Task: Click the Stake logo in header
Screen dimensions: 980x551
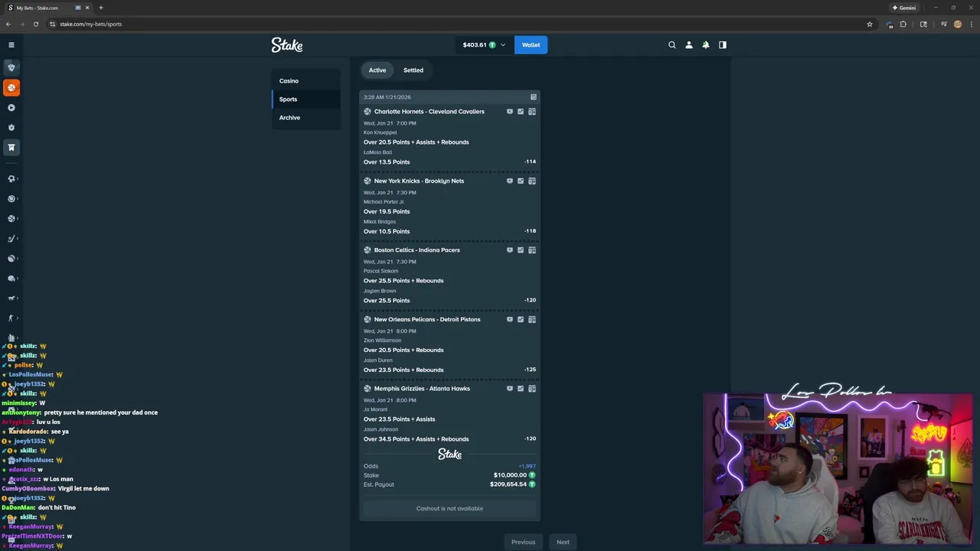Action: [287, 45]
